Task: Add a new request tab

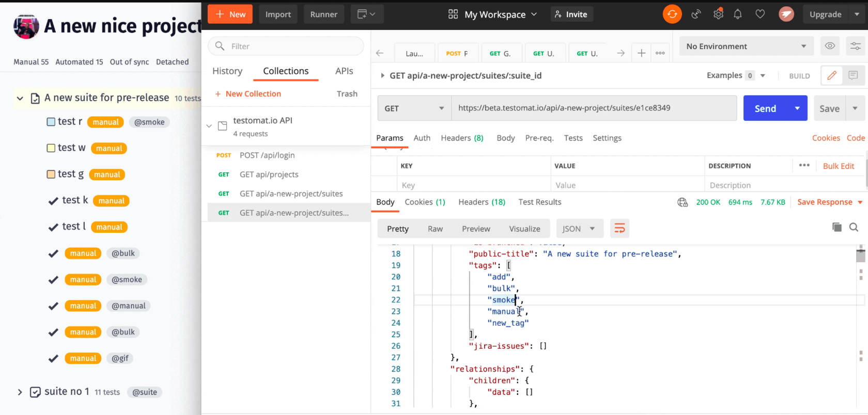Action: tap(641, 53)
